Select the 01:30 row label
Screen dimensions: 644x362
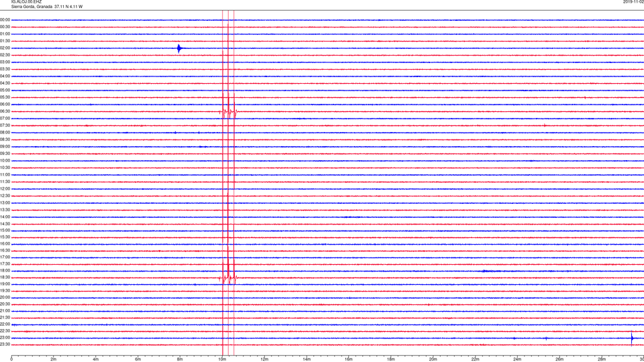pos(5,41)
